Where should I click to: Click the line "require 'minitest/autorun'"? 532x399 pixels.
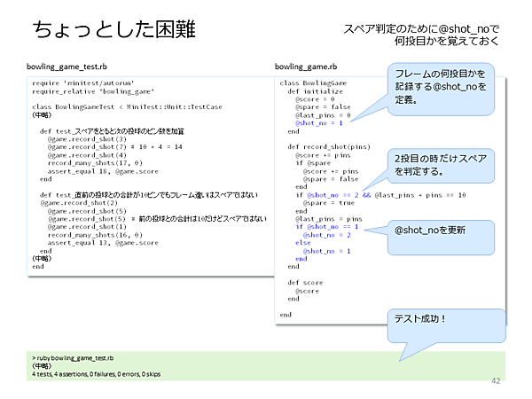[x=83, y=83]
